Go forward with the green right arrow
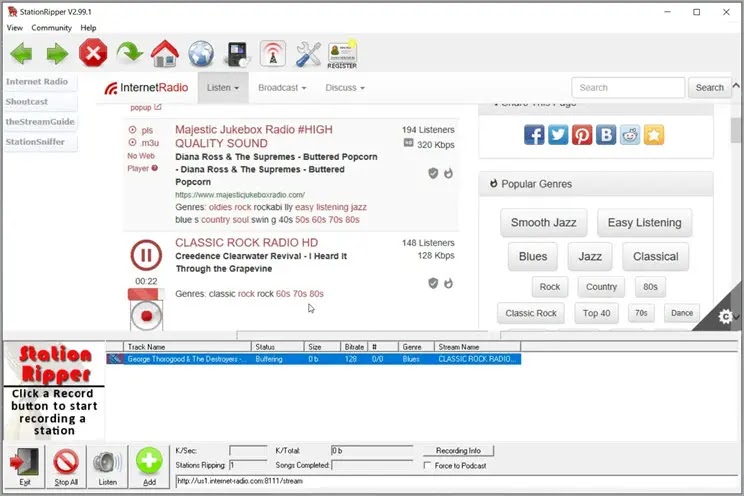Viewport: 744px width, 497px height. 57,54
